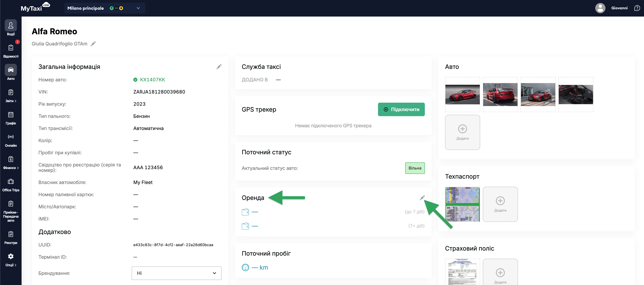644x285 pixels.
Task: Click plus icon to add Страховий поліс
Action: click(500, 273)
